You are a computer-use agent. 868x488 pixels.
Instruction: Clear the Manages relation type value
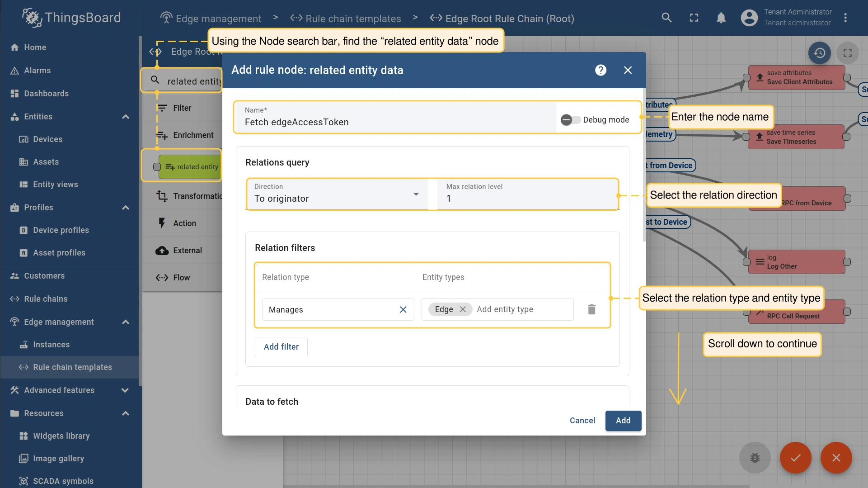pos(403,309)
